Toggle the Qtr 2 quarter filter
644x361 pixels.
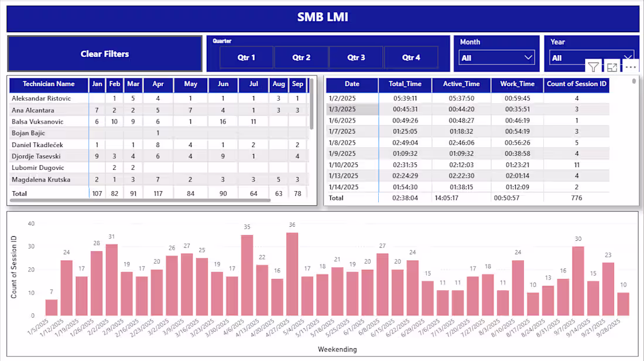[x=302, y=57]
